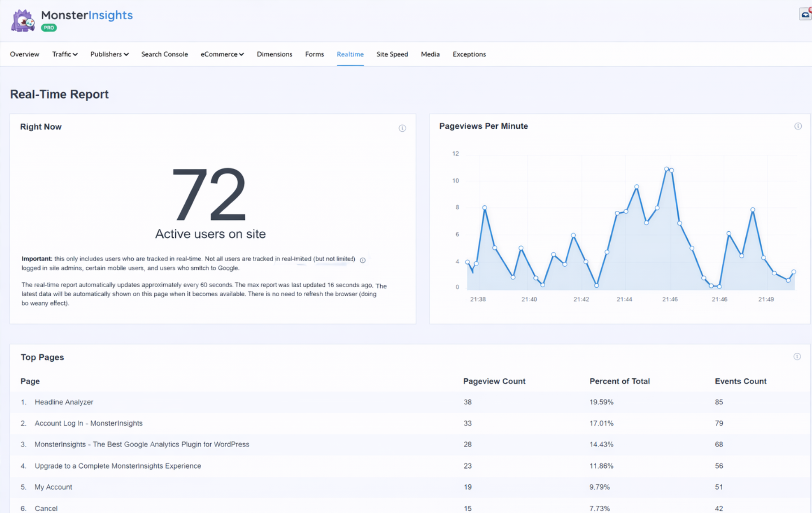Click the highest peak point on the chart
This screenshot has height=513, width=812.
[666, 169]
